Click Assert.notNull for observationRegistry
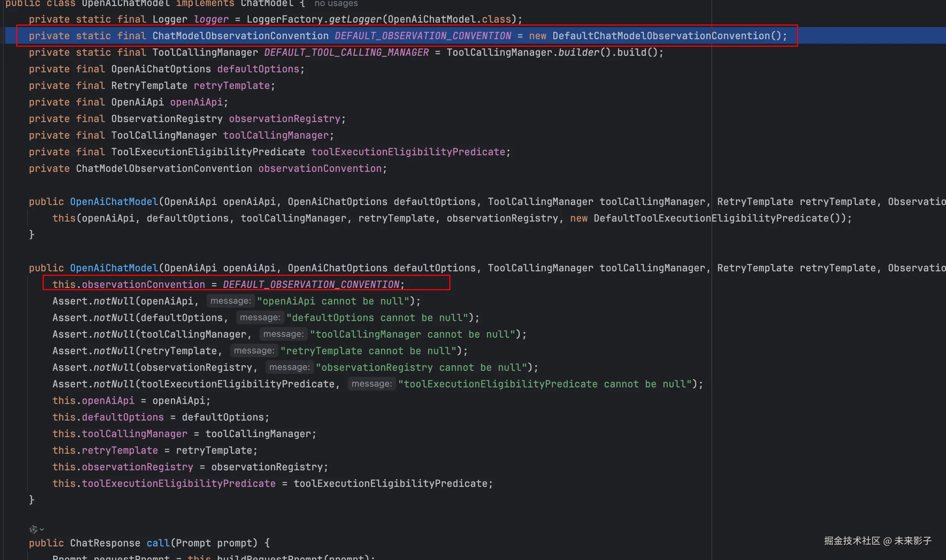The height and width of the screenshot is (560, 946). pos(93,367)
